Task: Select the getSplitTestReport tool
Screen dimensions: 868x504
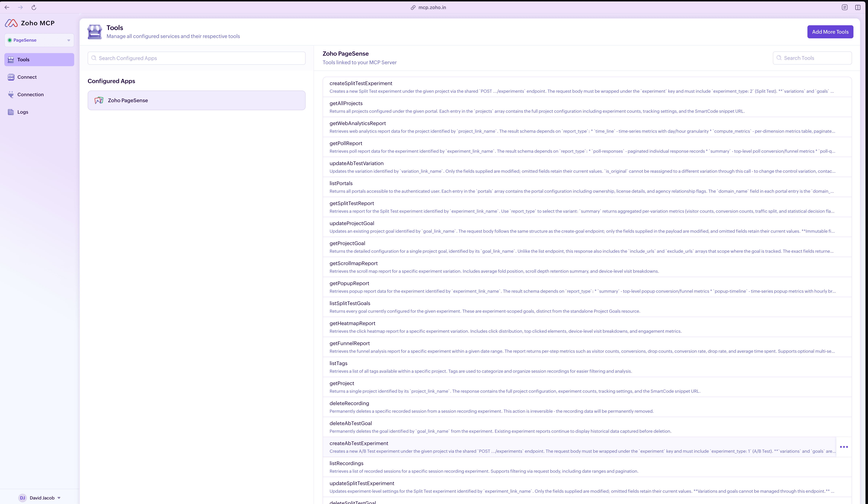Action: coord(587,207)
